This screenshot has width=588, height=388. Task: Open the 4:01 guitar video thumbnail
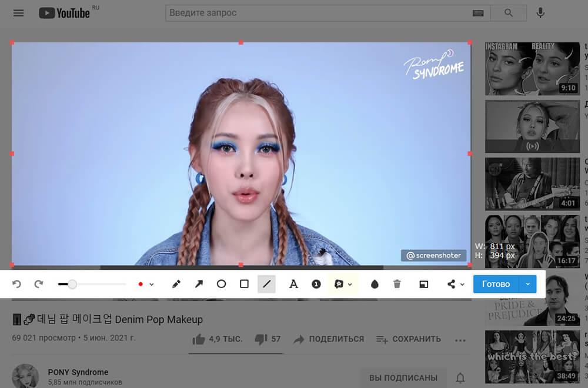[x=533, y=183]
